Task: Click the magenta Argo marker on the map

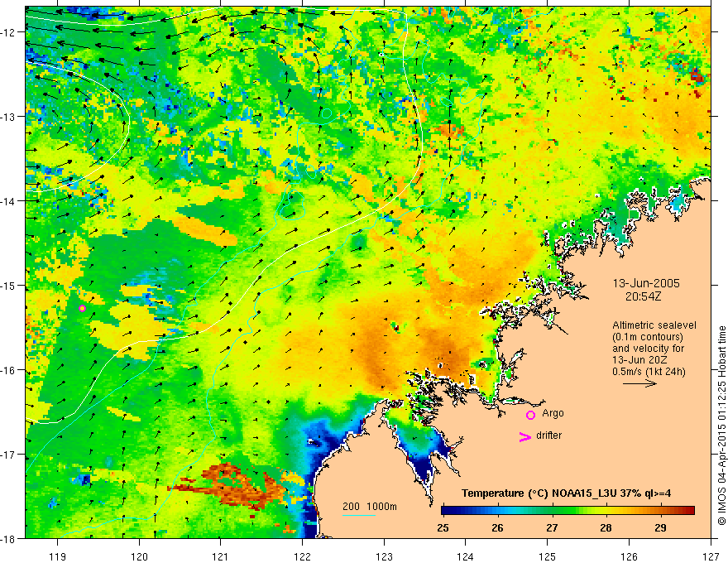Action: click(x=82, y=308)
